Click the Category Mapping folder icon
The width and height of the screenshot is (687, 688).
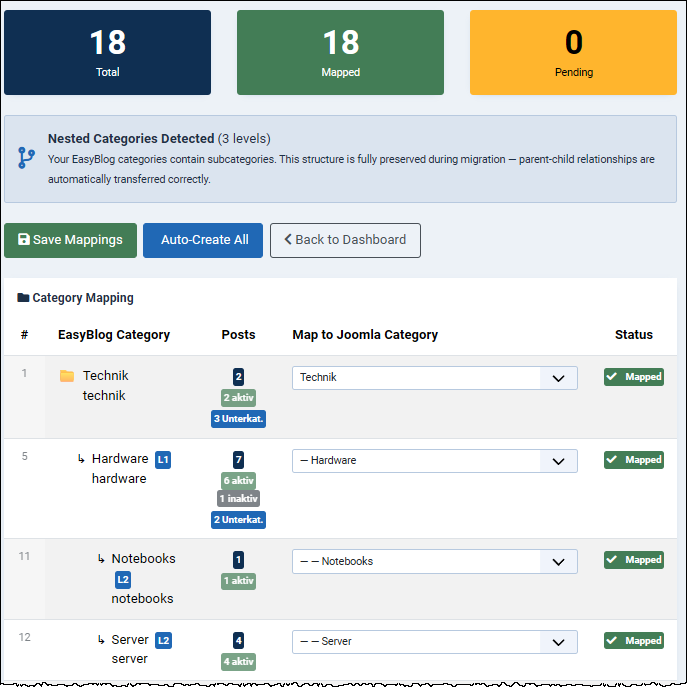click(23, 297)
